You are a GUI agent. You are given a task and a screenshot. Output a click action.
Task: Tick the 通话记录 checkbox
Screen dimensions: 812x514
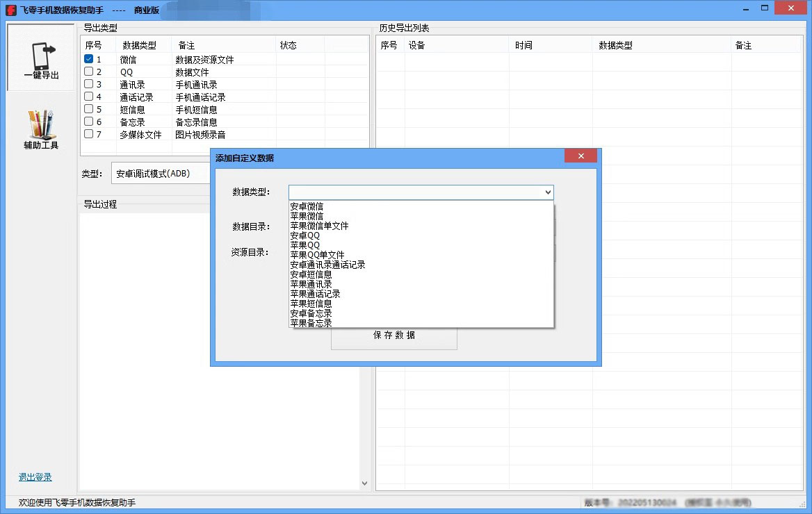pyautogui.click(x=88, y=97)
